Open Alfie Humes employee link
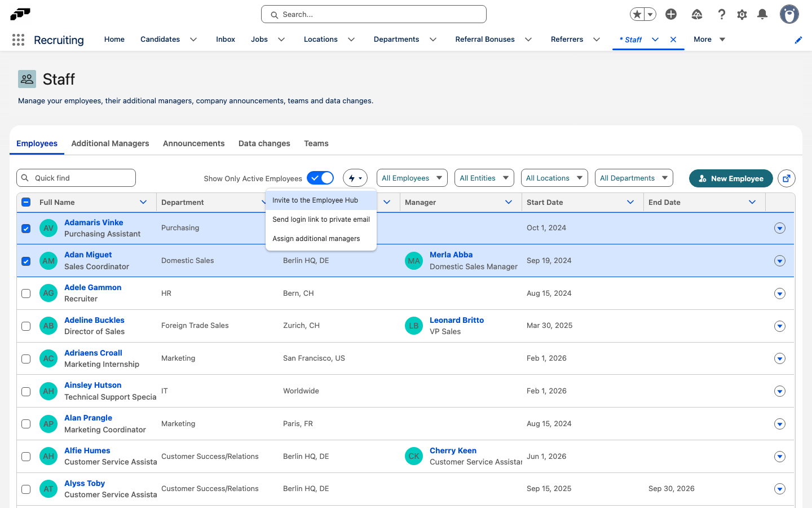The height and width of the screenshot is (508, 812). [87, 450]
